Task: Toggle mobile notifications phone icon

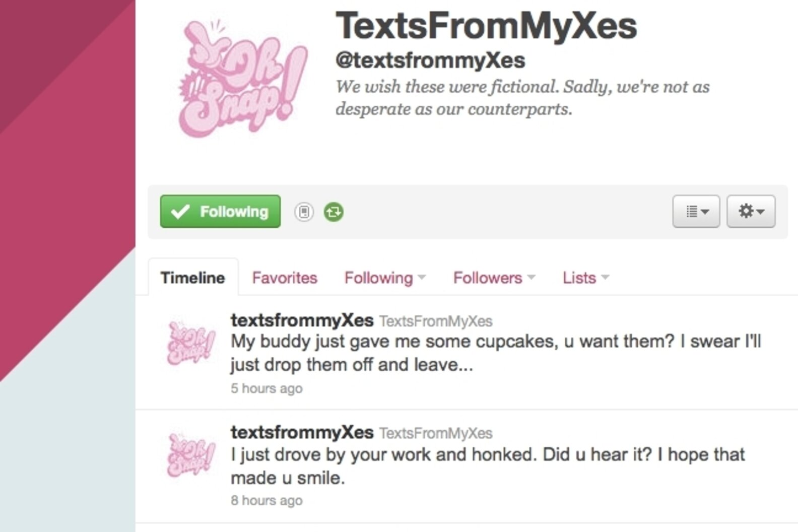Action: 304,212
